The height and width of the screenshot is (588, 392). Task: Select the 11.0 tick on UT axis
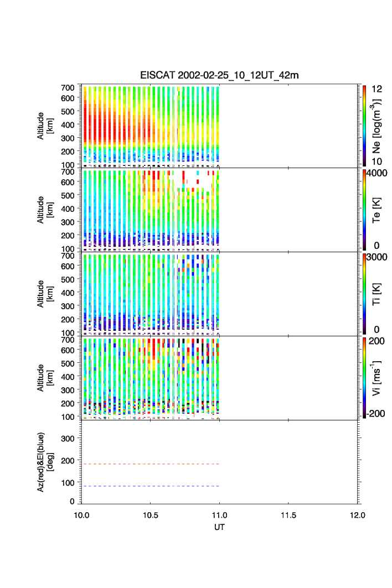click(220, 515)
